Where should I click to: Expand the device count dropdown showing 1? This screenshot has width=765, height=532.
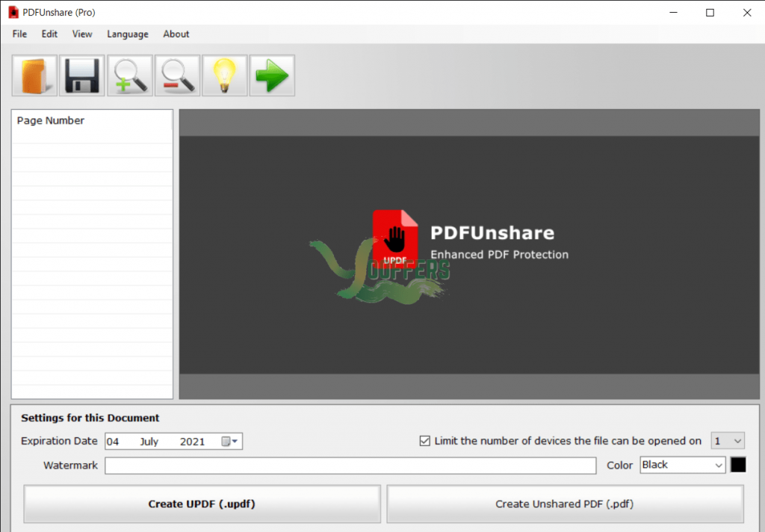(728, 442)
